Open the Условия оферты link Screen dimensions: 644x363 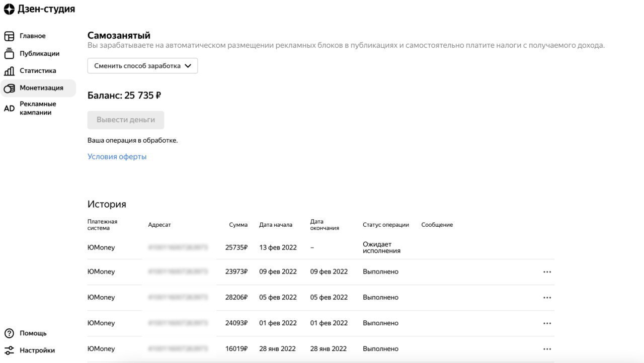point(117,156)
